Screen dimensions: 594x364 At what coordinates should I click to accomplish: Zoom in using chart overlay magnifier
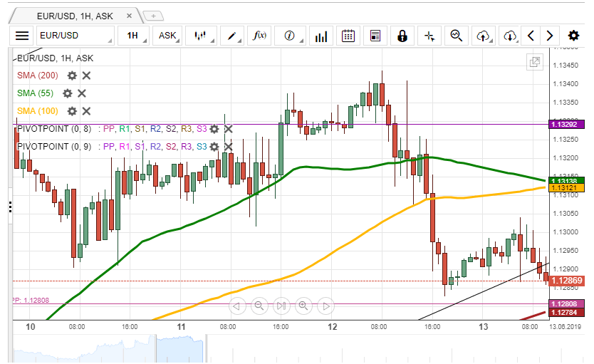[x=303, y=306]
